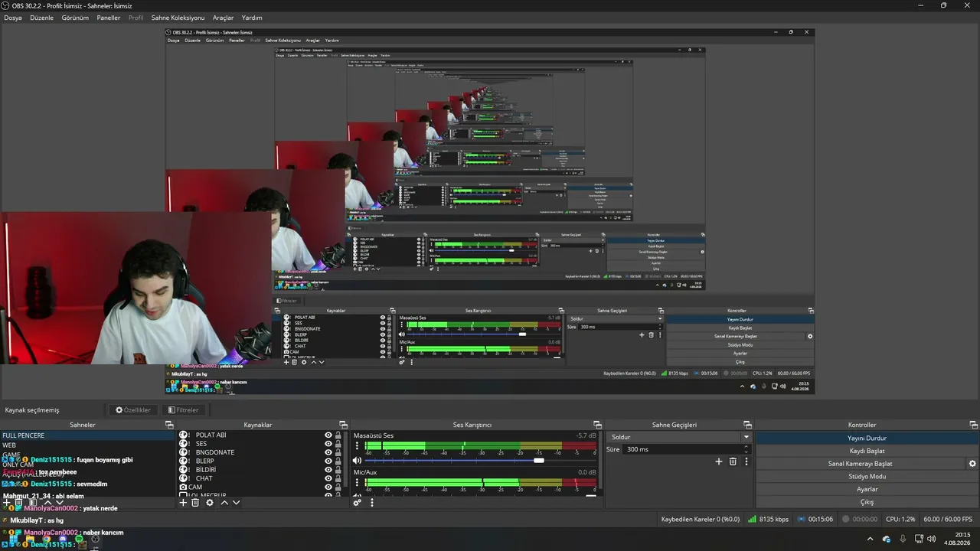Open Discord from the taskbar
Image resolution: width=980 pixels, height=551 pixels.
click(63, 540)
